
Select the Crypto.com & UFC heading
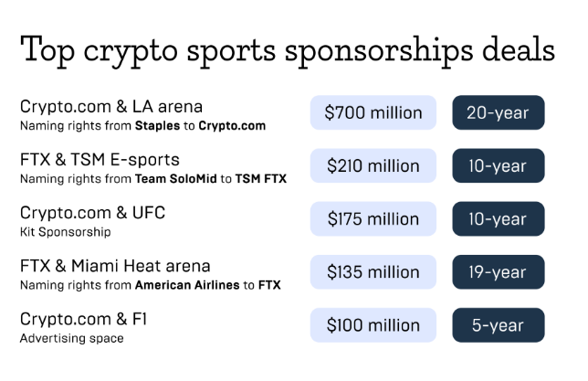tap(92, 213)
